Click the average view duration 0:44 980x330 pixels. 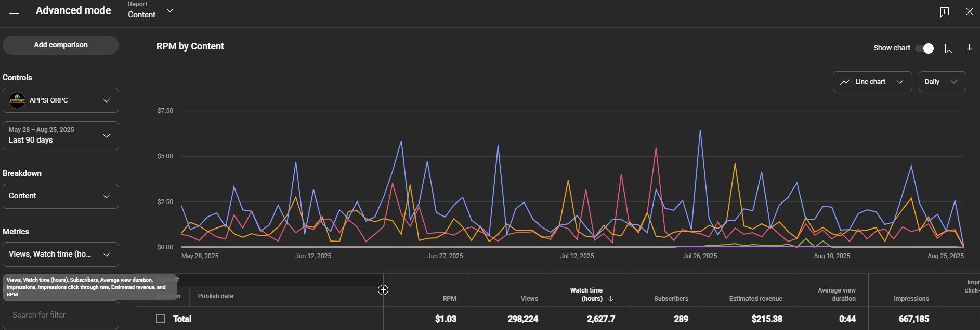tap(847, 319)
